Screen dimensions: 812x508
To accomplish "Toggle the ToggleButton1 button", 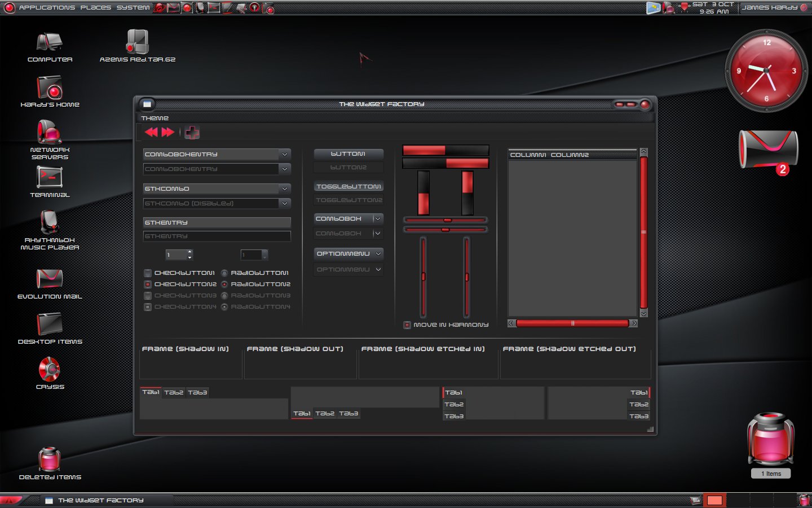I will click(x=348, y=186).
